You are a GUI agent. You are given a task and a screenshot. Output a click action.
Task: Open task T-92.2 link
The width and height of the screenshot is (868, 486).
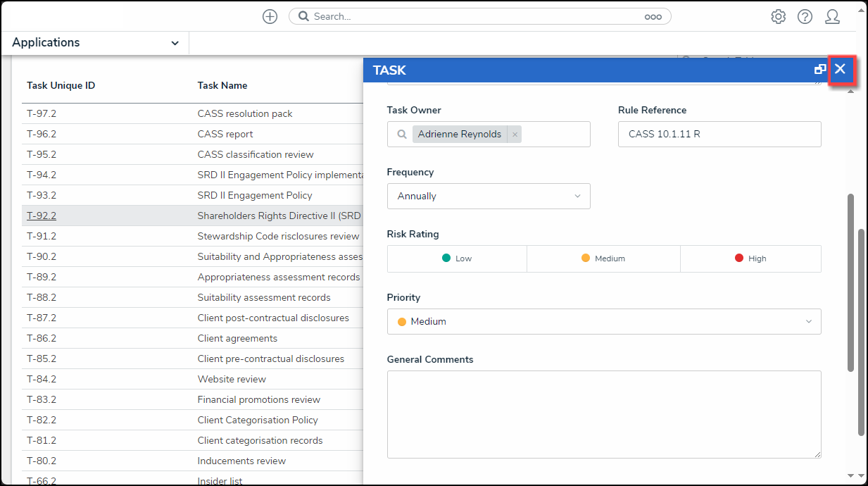[x=42, y=216]
